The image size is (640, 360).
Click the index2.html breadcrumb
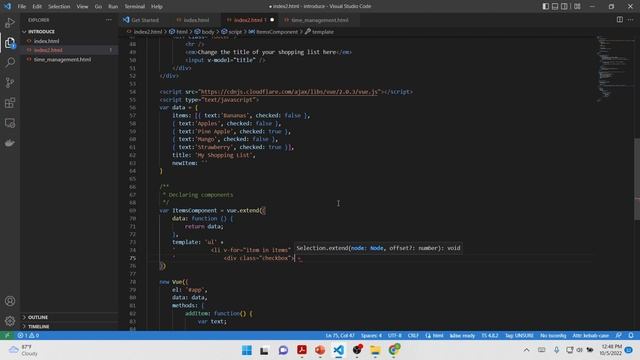point(148,31)
